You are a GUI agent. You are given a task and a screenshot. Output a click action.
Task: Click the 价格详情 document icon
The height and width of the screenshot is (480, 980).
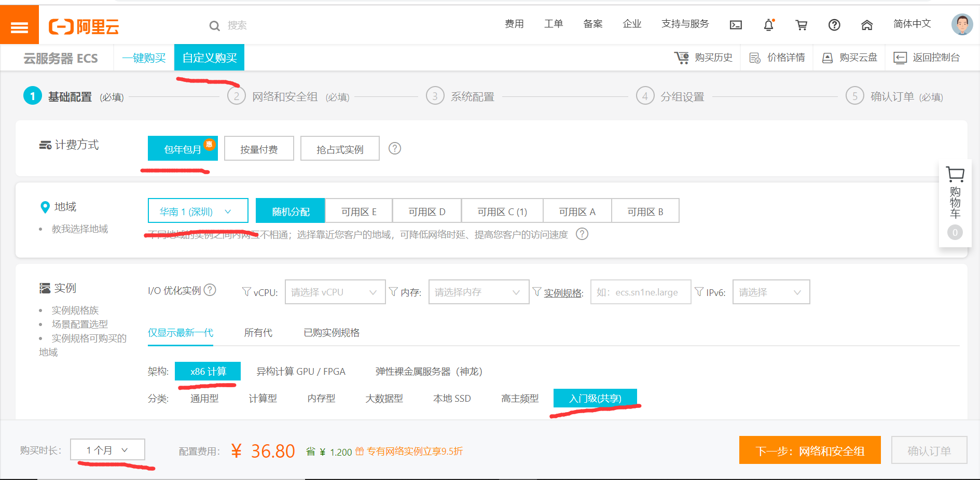(x=755, y=58)
